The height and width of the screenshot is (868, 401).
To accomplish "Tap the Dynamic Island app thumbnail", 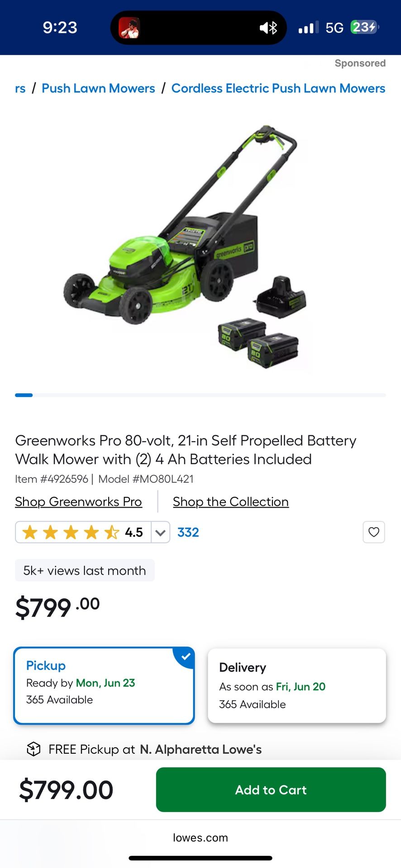I will (129, 28).
